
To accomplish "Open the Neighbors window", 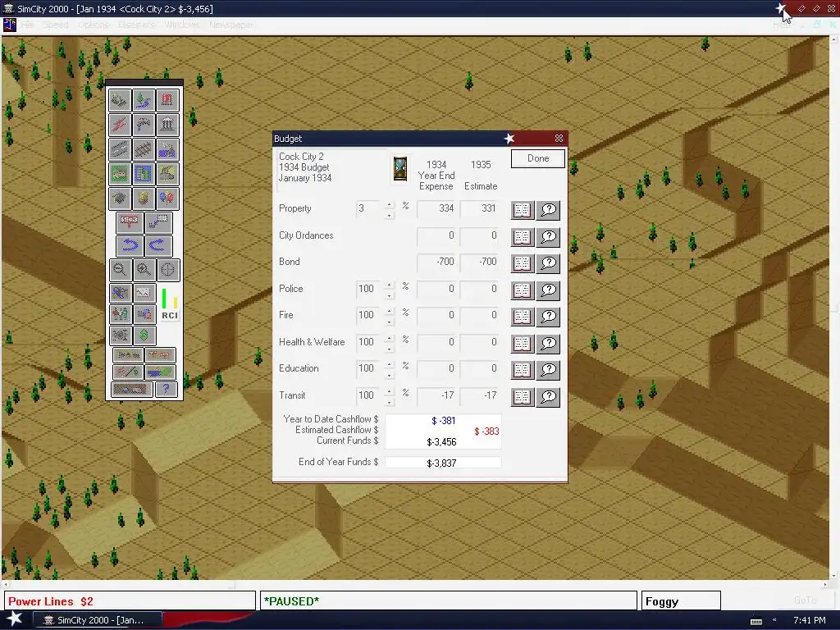I will pyautogui.click(x=120, y=336).
